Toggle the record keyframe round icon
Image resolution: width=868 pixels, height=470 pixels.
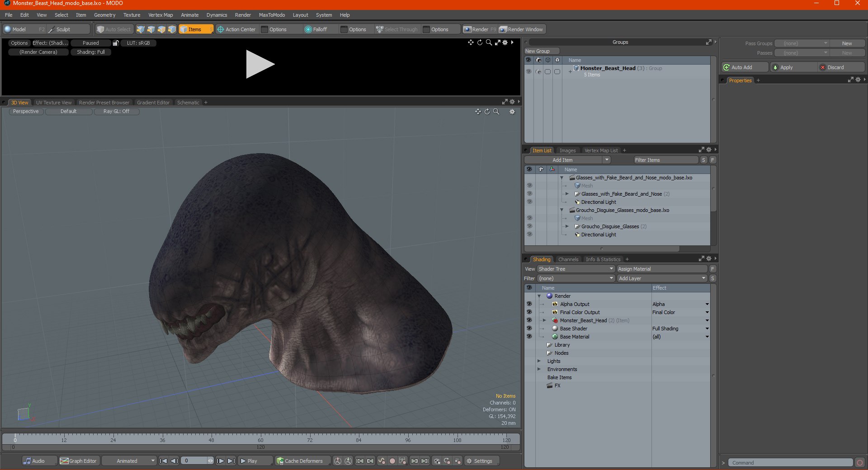point(392,461)
